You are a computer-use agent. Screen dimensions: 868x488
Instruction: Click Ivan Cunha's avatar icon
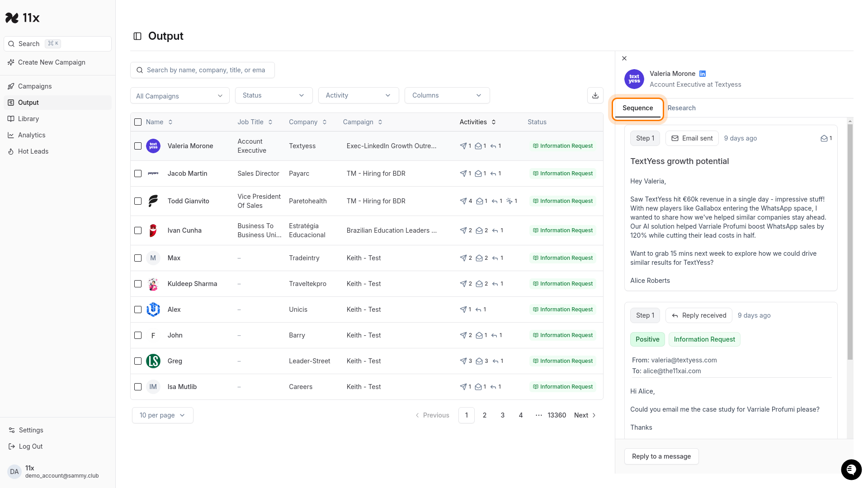pos(153,230)
